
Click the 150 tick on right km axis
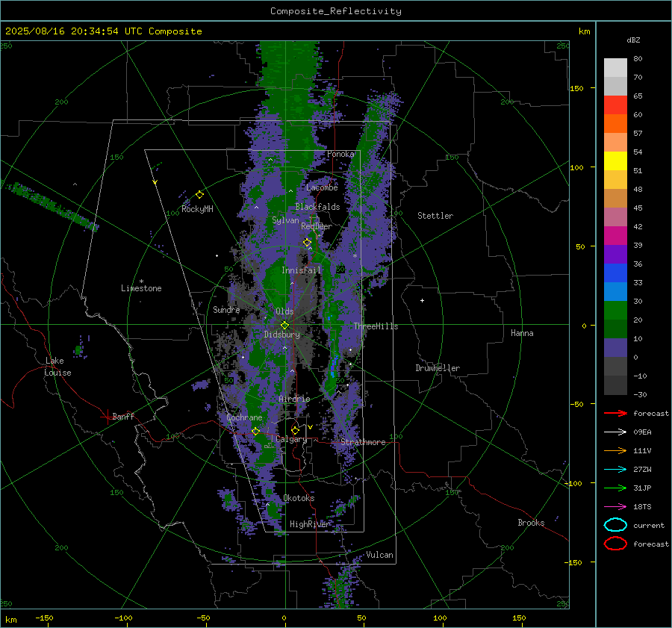click(576, 88)
